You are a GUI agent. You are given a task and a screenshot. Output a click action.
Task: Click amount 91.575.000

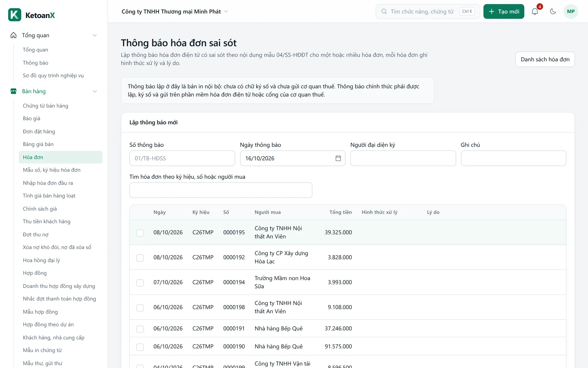338,346
